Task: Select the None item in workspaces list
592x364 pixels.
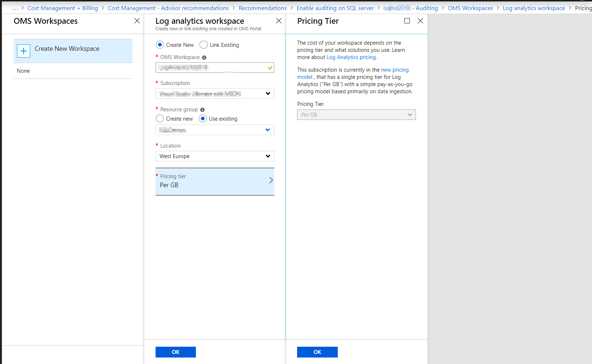Action: (x=73, y=71)
